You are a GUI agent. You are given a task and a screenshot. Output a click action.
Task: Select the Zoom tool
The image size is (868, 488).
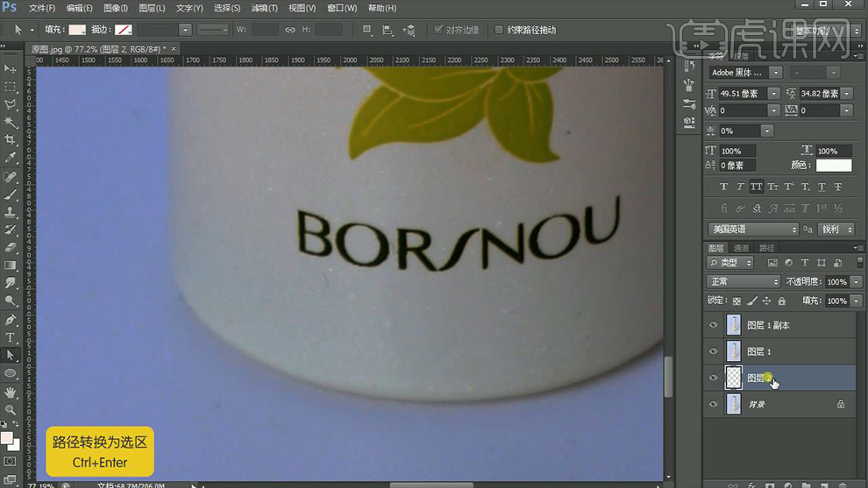(10, 410)
